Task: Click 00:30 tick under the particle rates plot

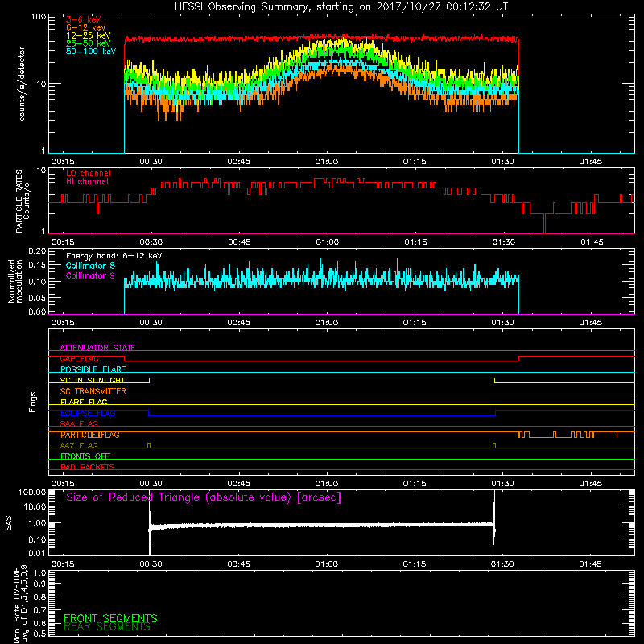Action: [151, 242]
